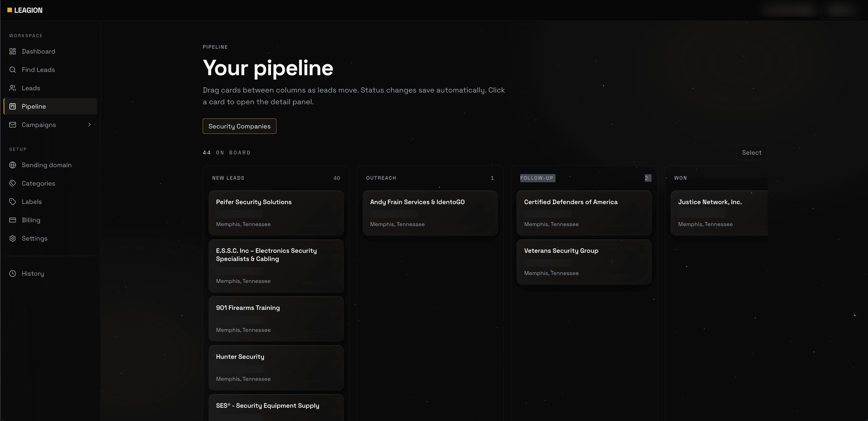This screenshot has width=868, height=421.
Task: Open the Andy Frain Services & IdentoGO card
Action: pyautogui.click(x=430, y=213)
